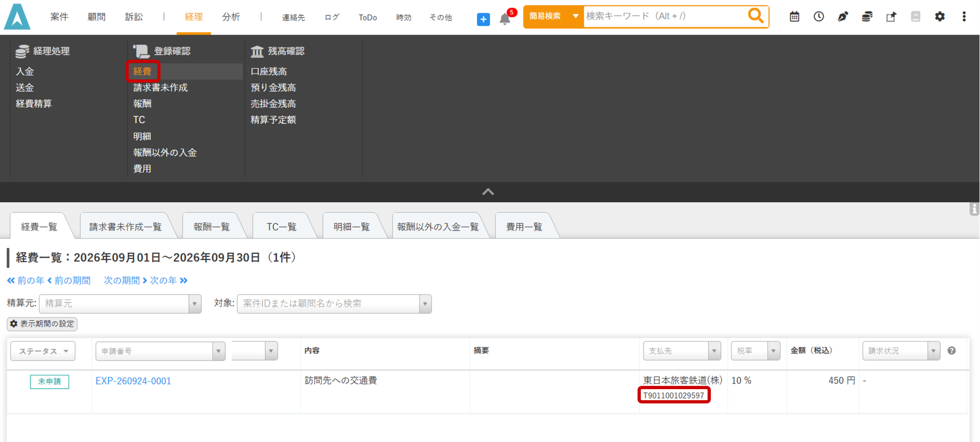Viewport: 980px width, 442px height.
Task: Choose 経費精算 under 経理処理
Action: 34,103
